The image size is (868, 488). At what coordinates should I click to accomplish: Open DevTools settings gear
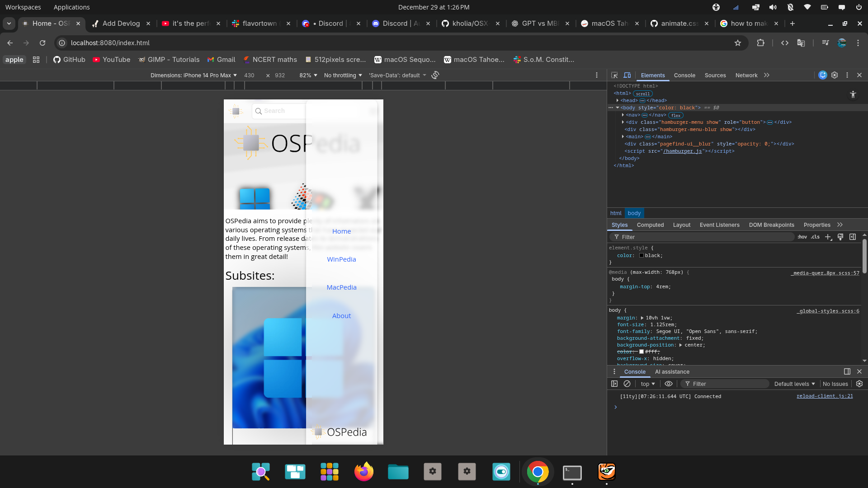click(835, 75)
